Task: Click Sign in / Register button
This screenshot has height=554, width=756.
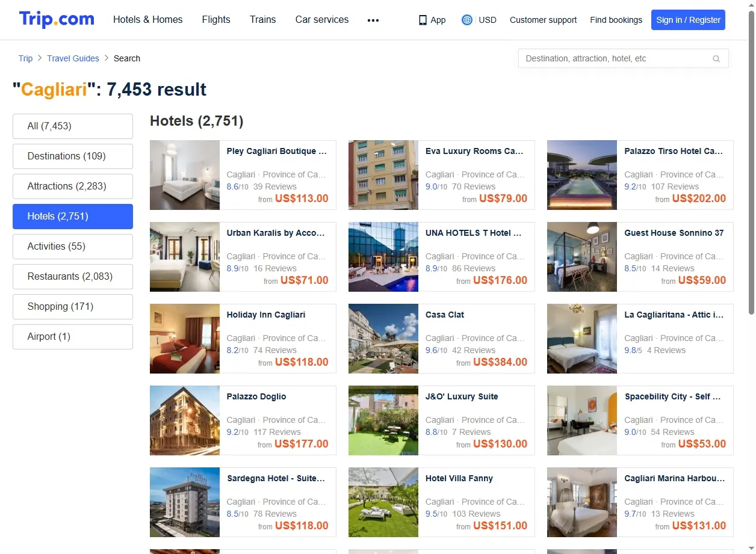Action: (688, 20)
